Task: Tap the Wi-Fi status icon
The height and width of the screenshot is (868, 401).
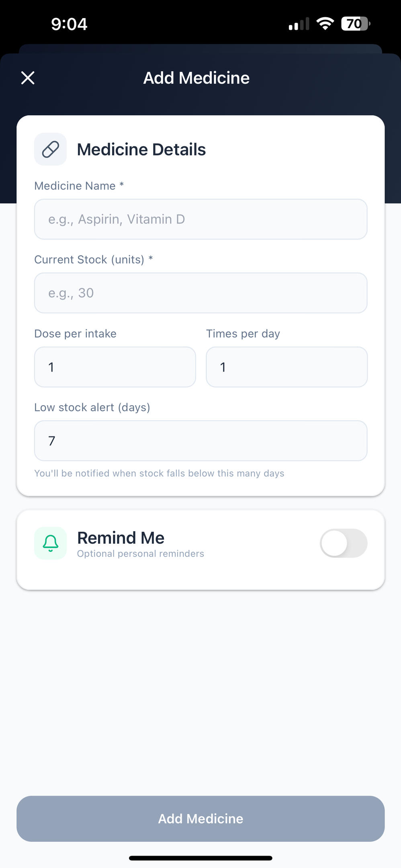Action: point(325,24)
